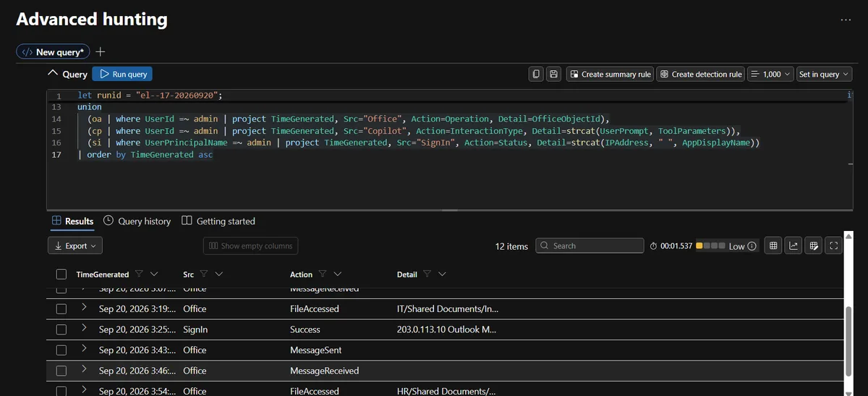Check the 3:25 SignIn row checkbox
Screen dimensions: 868x396
pyautogui.click(x=61, y=329)
